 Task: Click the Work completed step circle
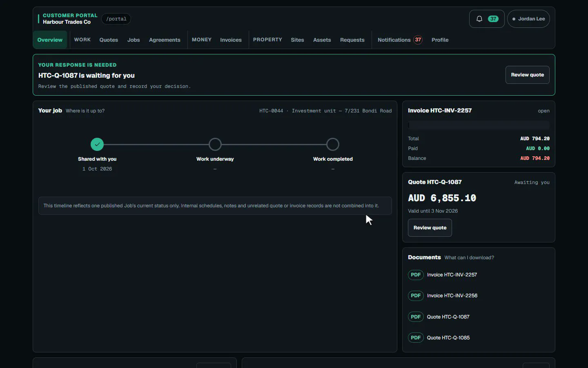point(333,144)
